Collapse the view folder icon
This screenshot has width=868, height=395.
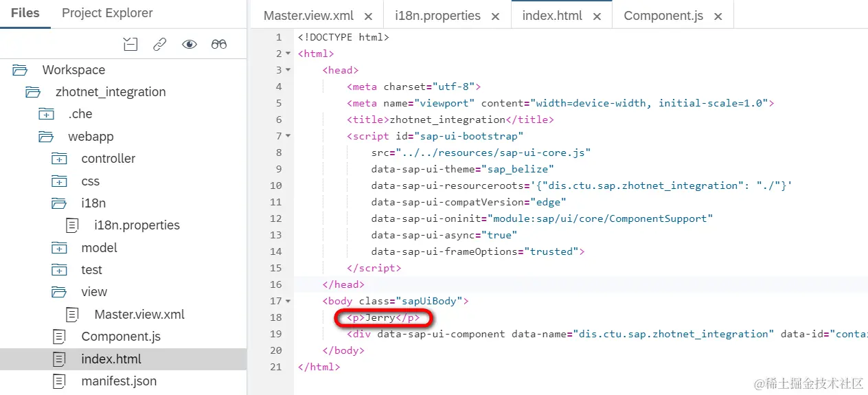pyautogui.click(x=59, y=292)
